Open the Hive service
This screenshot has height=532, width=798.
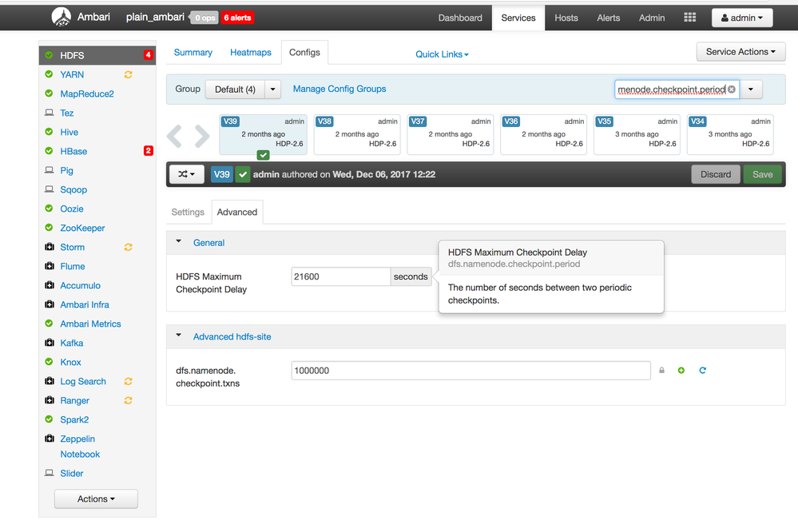click(69, 132)
